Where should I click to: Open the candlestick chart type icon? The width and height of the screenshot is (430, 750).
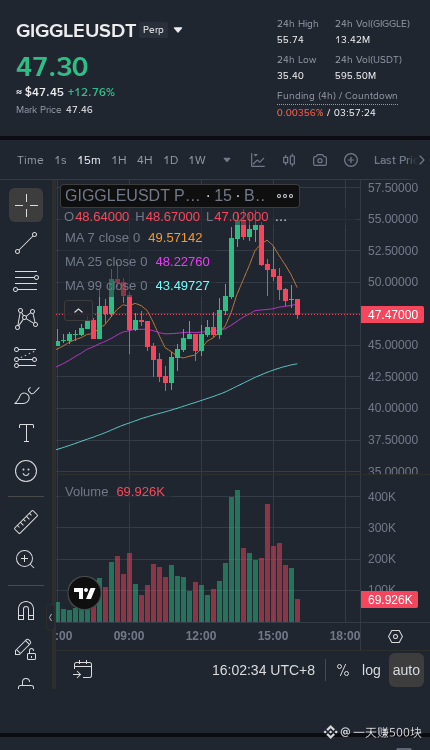pos(289,160)
